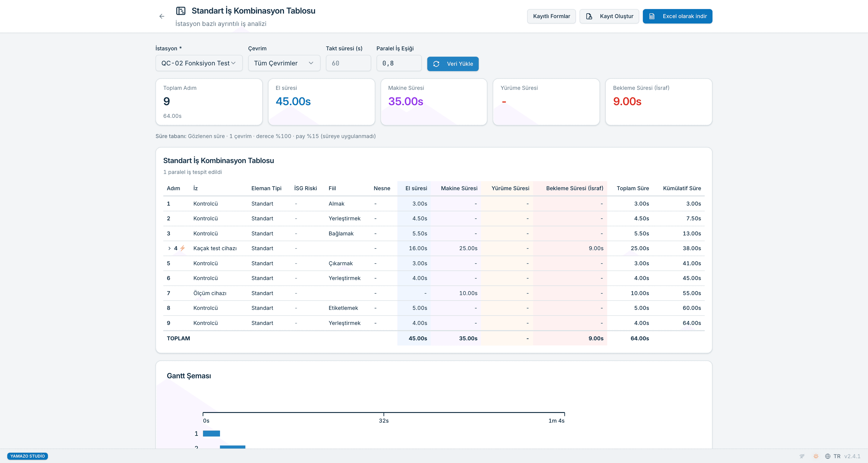Click the Paralel İş Eşiği input
The image size is (868, 463).
pos(399,63)
